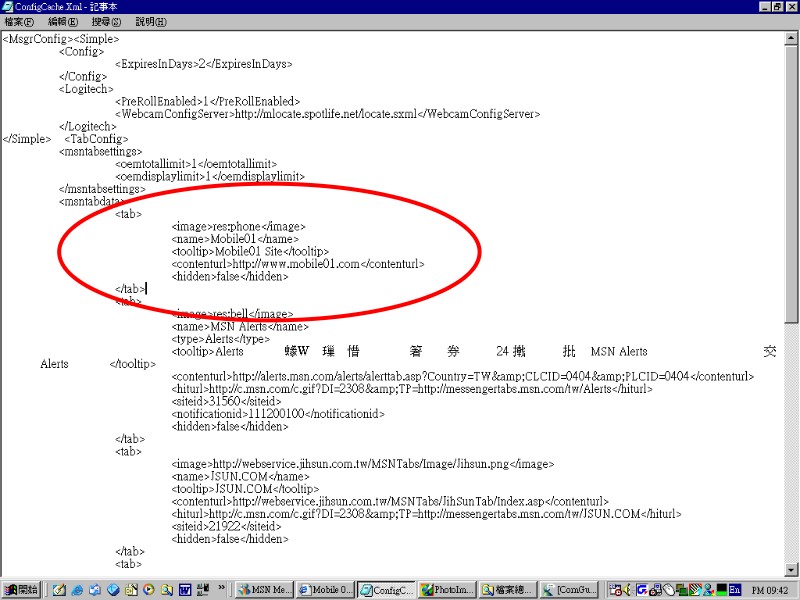The image size is (800, 600).
Task: Click the <oemtotallimit>1</oemtotallimit> line
Action: coord(196,164)
